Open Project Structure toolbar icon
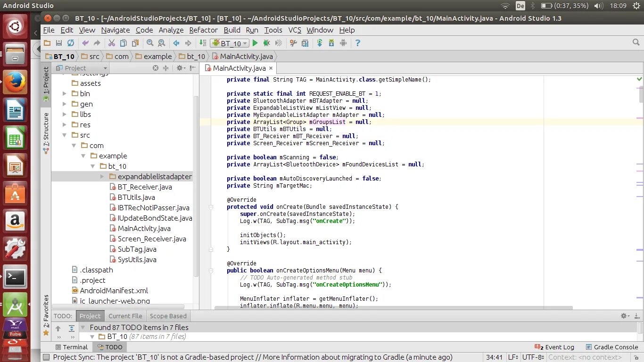This screenshot has width=644, height=362. 305,43
